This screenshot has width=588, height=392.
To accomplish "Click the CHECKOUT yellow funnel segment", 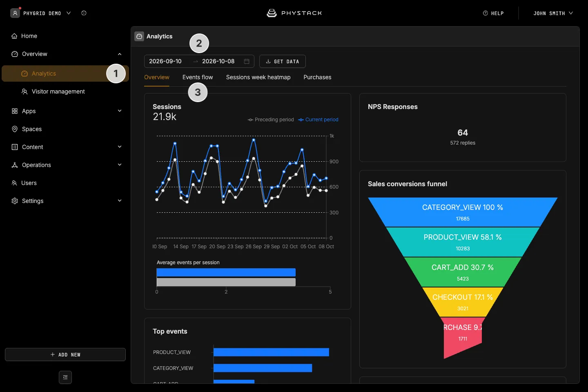I will click(x=463, y=302).
